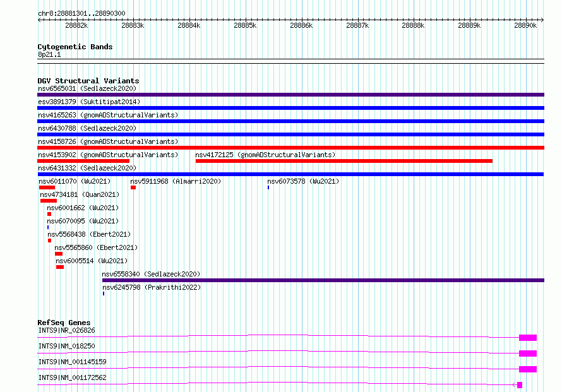Viewport: 562px width, 392px height.
Task: Open the Cytogenetic Bands track title
Action: pos(75,47)
